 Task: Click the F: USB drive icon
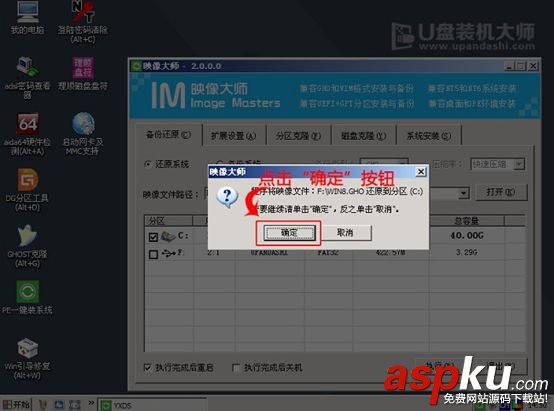pyautogui.click(x=168, y=253)
